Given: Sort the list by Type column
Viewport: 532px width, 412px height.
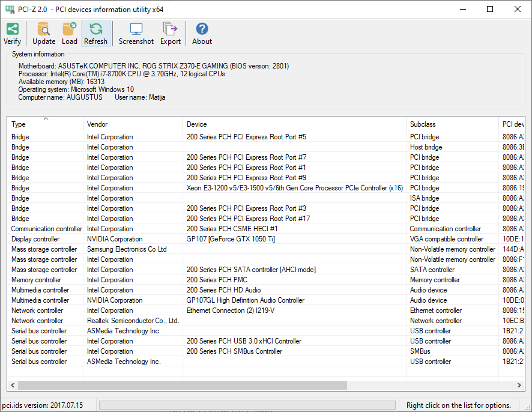Looking at the screenshot, I should tap(45, 124).
